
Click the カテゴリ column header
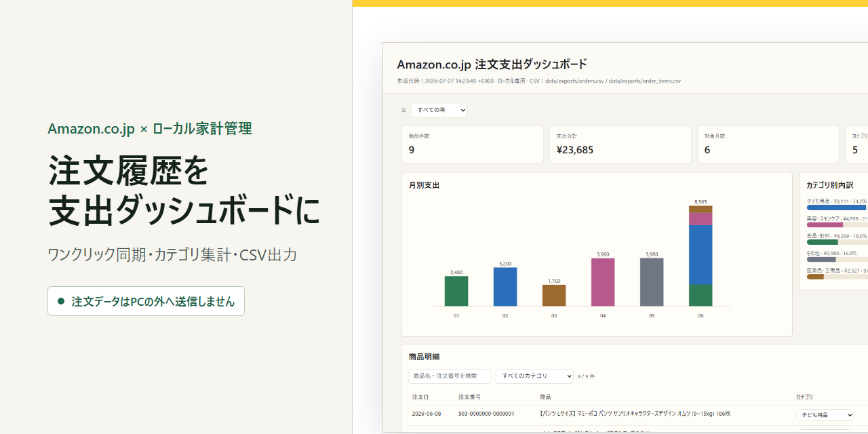tap(804, 397)
